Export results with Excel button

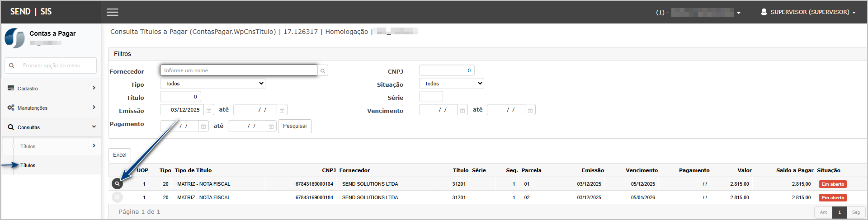tap(120, 155)
